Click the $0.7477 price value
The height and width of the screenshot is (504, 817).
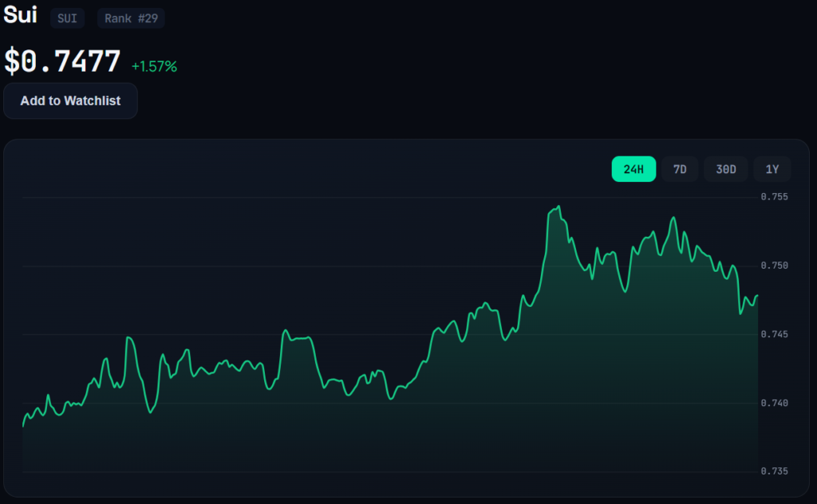click(62, 61)
